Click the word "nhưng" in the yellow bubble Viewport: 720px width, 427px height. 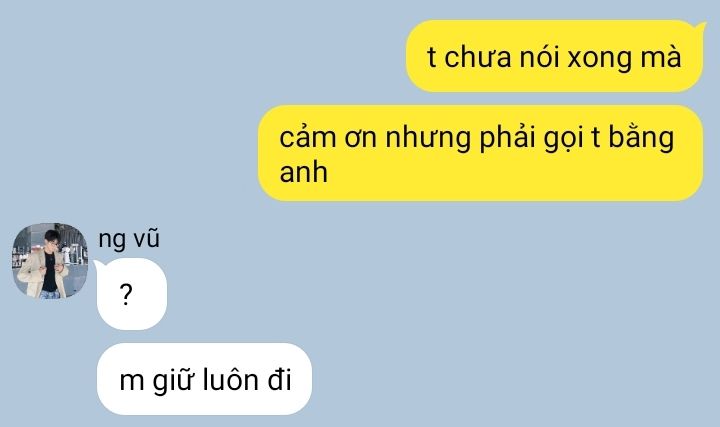(x=428, y=139)
